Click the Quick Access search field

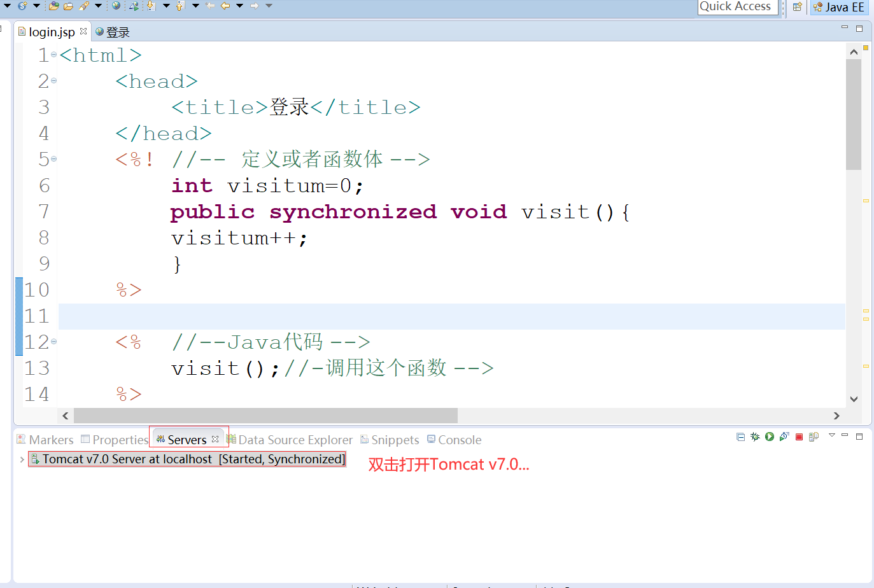[x=738, y=6]
